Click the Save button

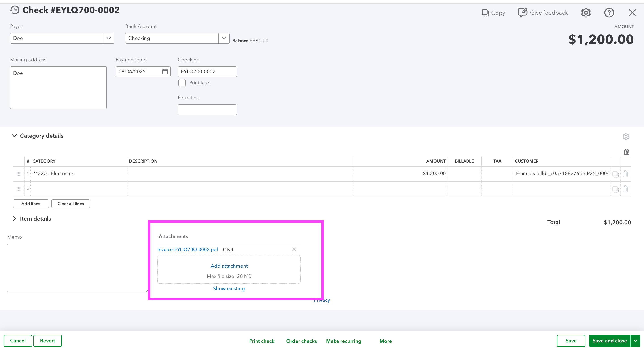tap(571, 341)
